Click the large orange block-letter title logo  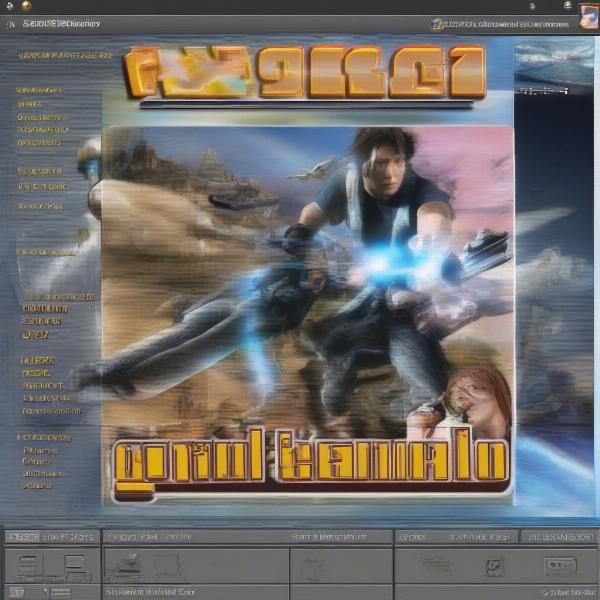coord(305,72)
